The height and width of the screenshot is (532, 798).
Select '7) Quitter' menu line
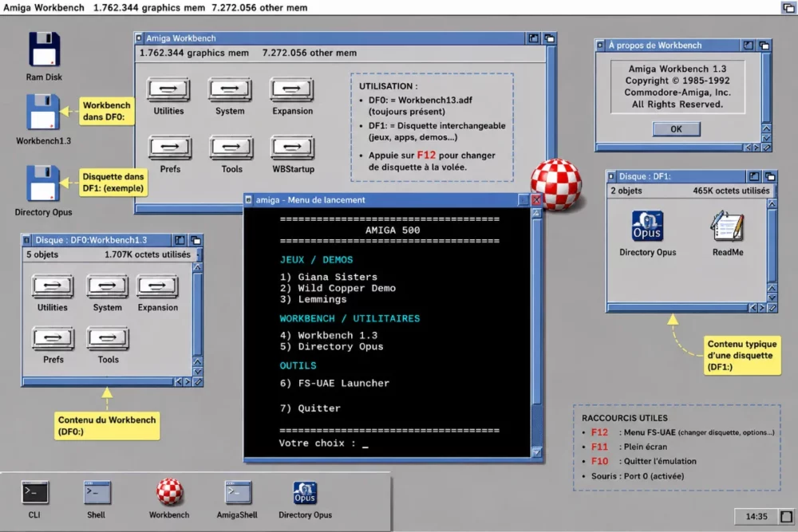tap(310, 408)
